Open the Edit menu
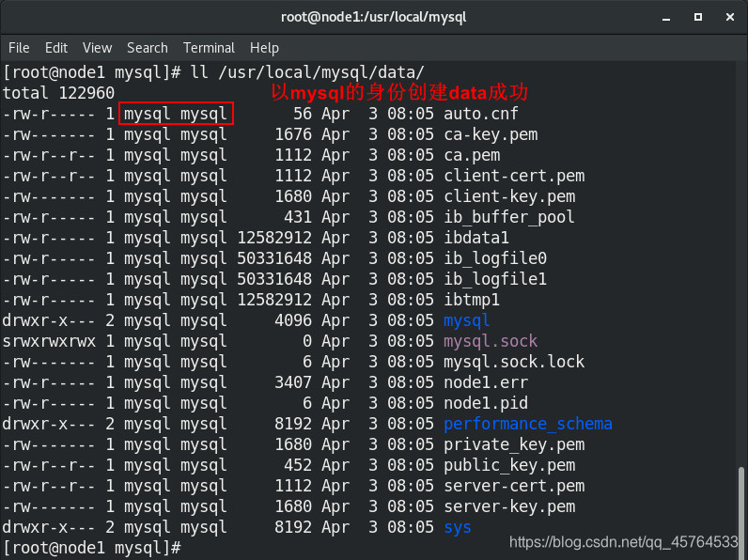 pos(56,48)
